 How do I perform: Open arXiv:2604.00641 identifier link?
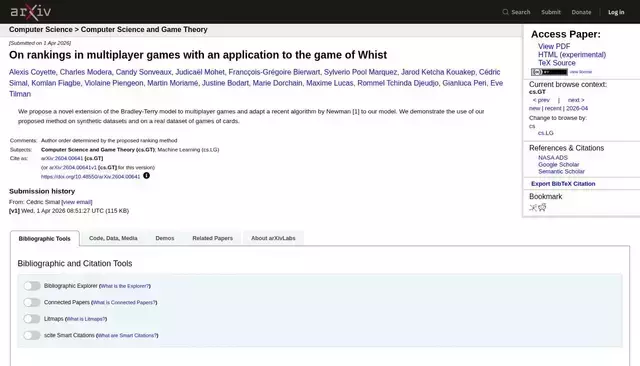tap(62, 158)
